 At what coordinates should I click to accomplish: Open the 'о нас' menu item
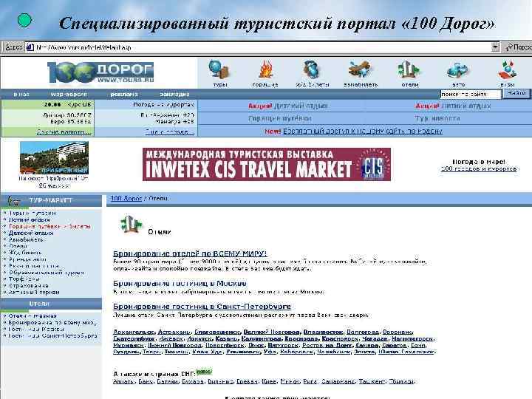tap(21, 94)
